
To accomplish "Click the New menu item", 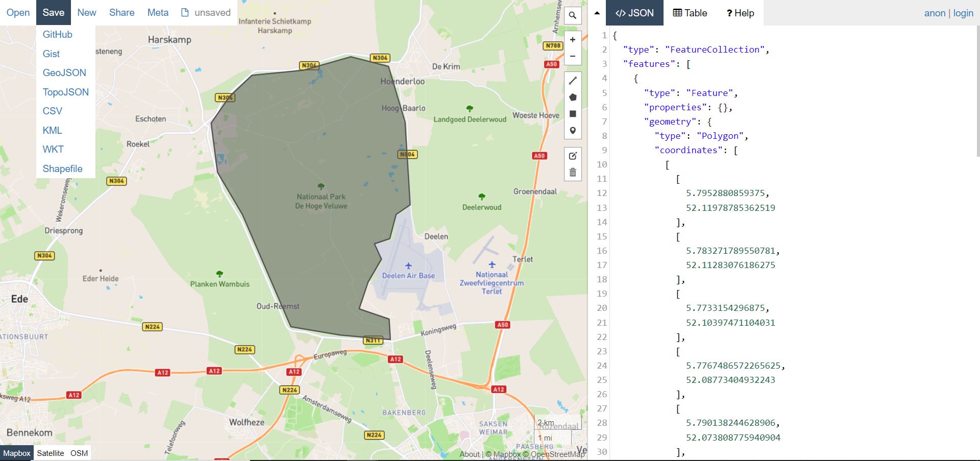I will (x=87, y=13).
